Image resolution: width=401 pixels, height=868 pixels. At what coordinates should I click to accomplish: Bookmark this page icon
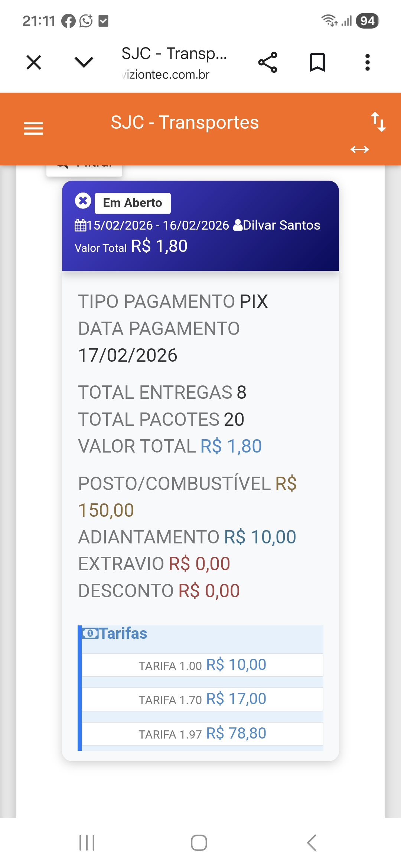pyautogui.click(x=317, y=62)
